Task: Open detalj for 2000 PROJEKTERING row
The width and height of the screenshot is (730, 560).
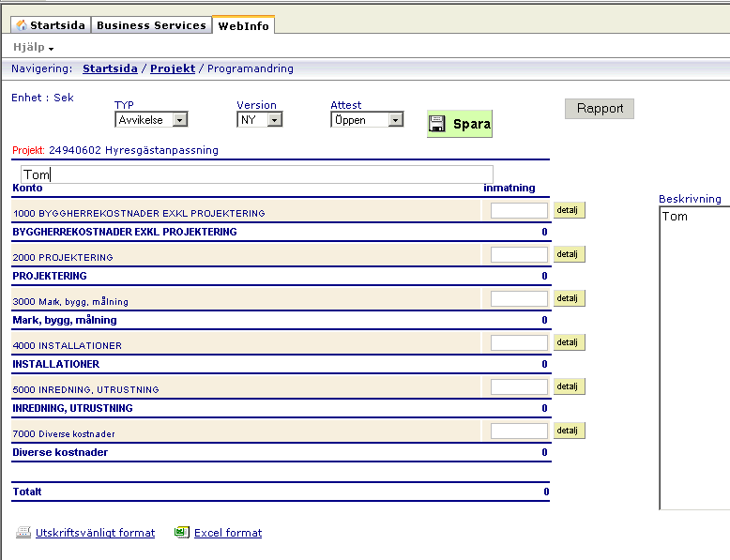Action: (569, 254)
